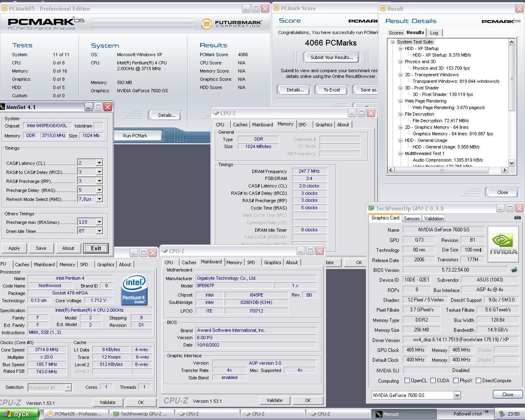Collapse the HDD - XP Startup tree node

(x=401, y=48)
